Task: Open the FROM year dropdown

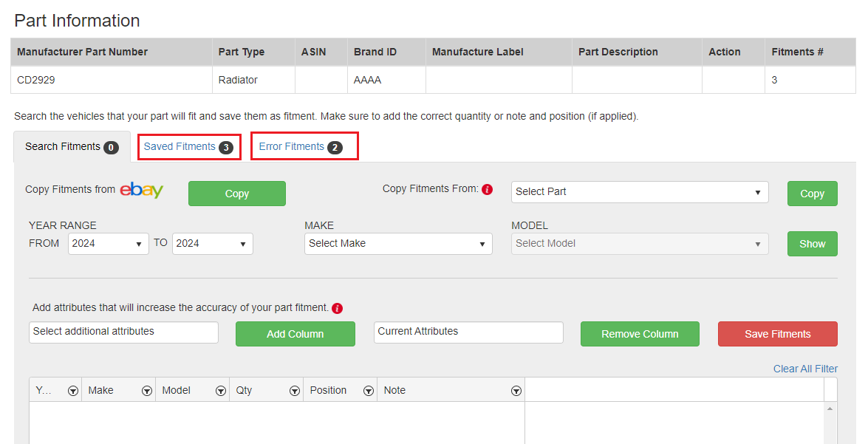Action: click(108, 244)
